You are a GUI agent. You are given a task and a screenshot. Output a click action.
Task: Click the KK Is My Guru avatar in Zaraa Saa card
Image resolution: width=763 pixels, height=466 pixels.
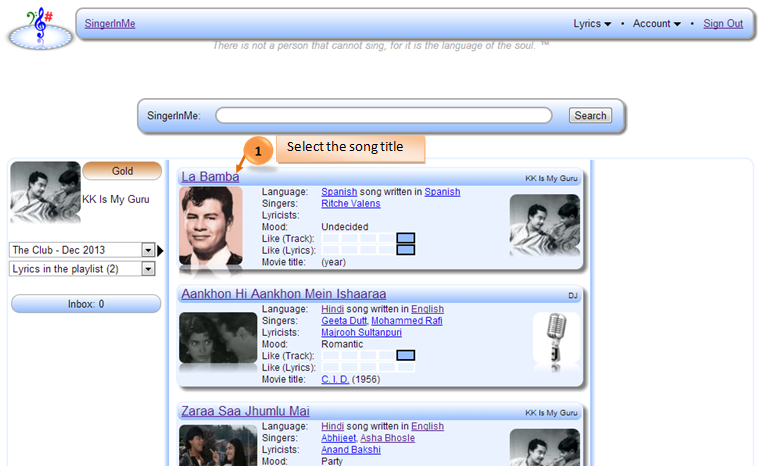pos(545,448)
